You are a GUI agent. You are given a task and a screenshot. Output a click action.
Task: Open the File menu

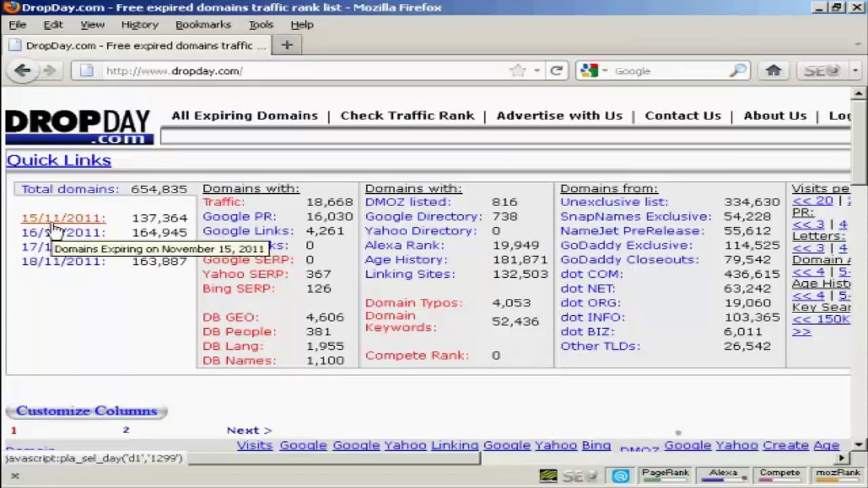click(x=17, y=24)
